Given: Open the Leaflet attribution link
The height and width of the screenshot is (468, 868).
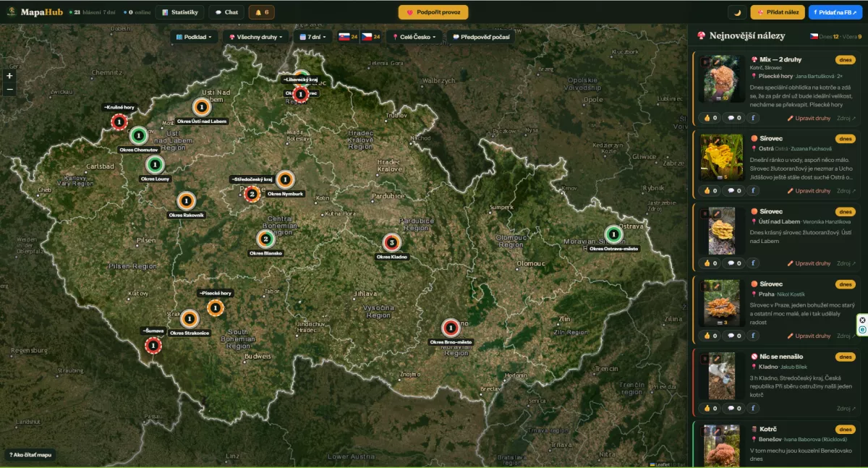Looking at the screenshot, I should (660, 464).
